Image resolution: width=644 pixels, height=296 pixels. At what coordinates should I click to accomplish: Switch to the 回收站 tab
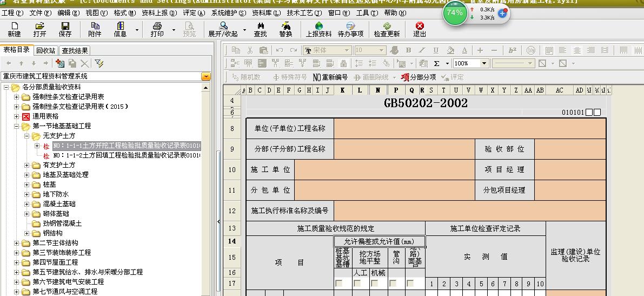[x=46, y=51]
